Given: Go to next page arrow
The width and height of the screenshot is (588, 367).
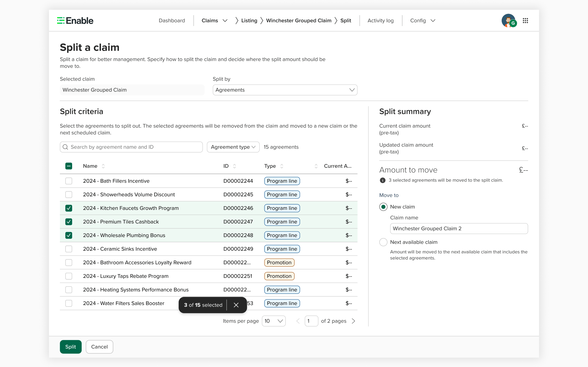Looking at the screenshot, I should click(353, 321).
